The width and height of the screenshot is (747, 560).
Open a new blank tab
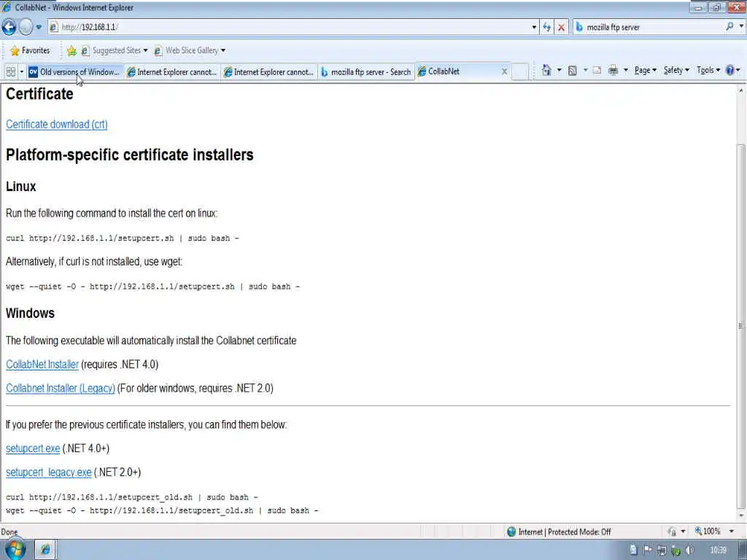[x=520, y=72]
